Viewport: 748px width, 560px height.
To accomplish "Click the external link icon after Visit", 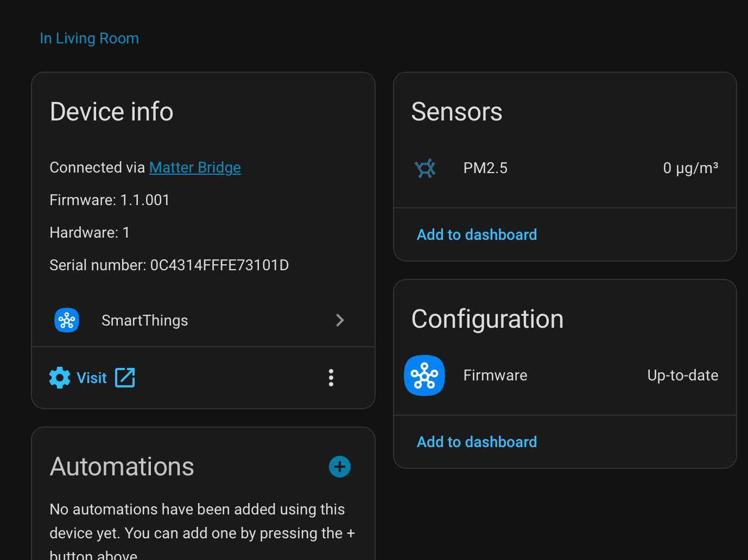I will 125,378.
